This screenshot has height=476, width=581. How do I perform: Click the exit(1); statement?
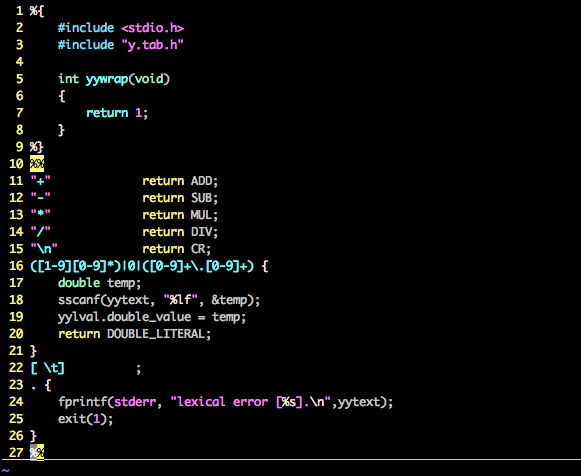pyautogui.click(x=85, y=419)
